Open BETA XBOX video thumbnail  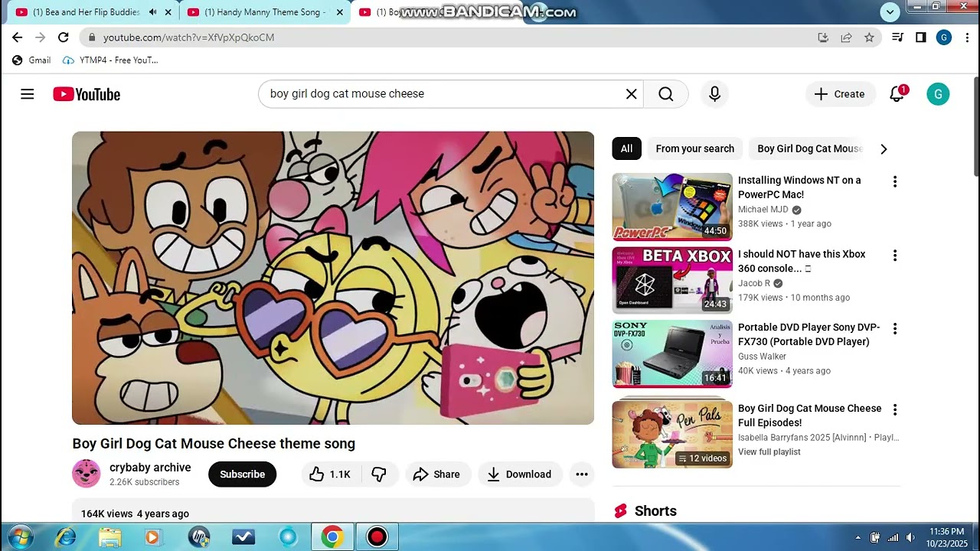[672, 280]
